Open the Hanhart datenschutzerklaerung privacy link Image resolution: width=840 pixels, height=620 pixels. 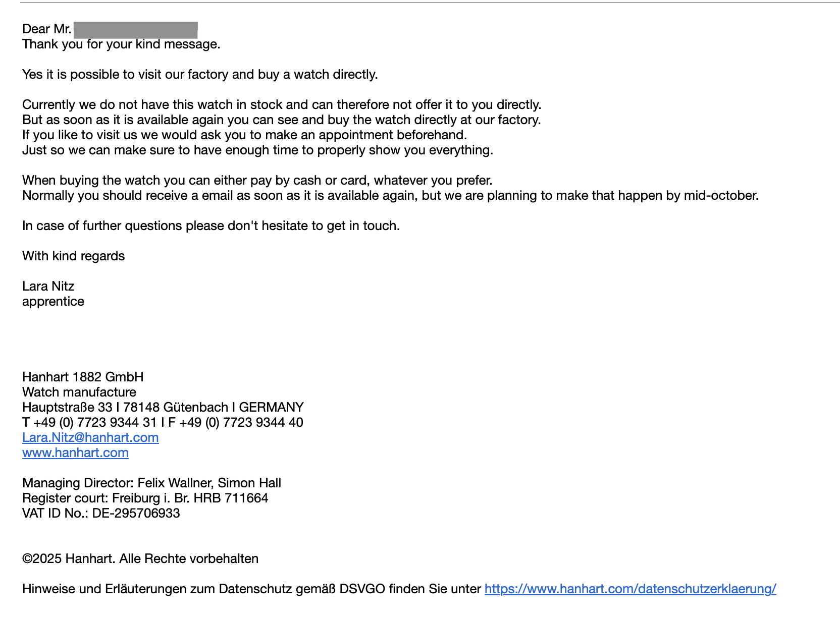(x=630, y=589)
